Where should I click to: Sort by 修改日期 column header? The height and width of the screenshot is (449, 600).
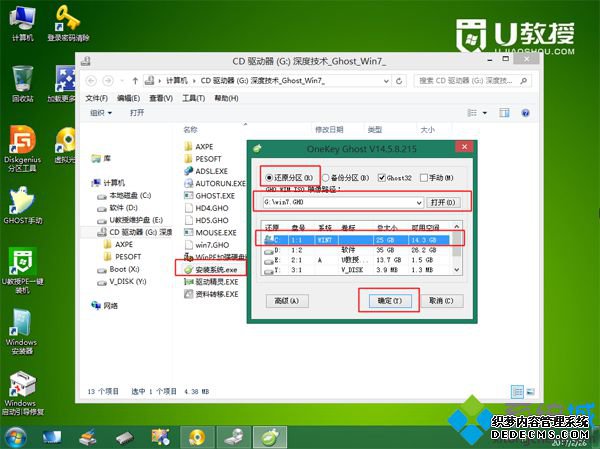(x=329, y=130)
